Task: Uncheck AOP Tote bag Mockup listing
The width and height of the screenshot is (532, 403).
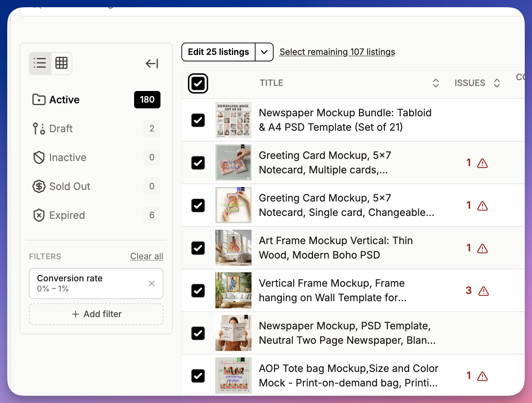Action: [x=198, y=376]
